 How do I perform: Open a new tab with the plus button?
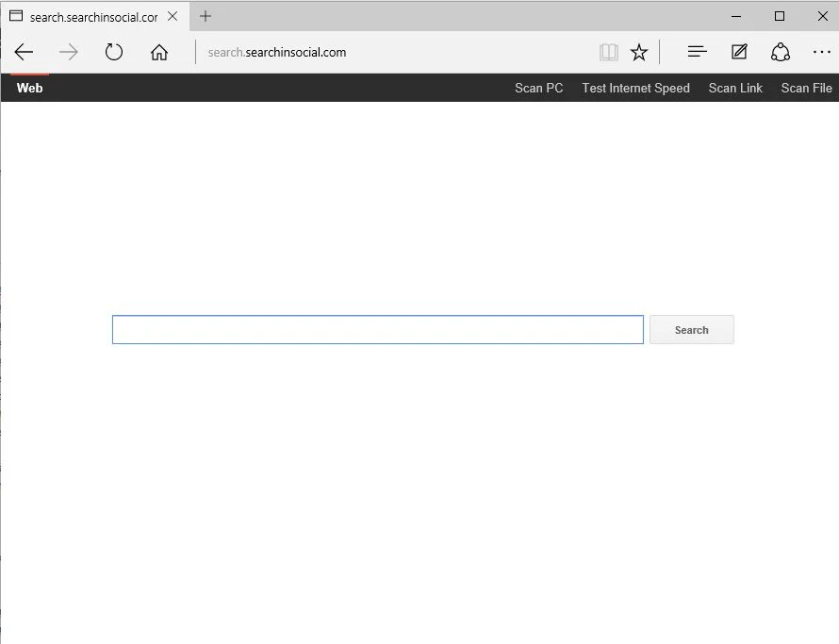click(206, 16)
